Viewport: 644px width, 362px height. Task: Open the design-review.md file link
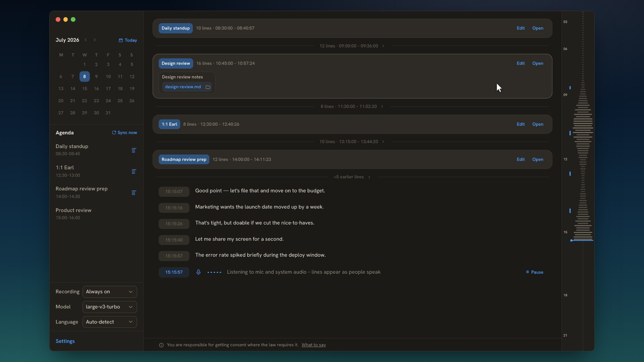pyautogui.click(x=183, y=87)
